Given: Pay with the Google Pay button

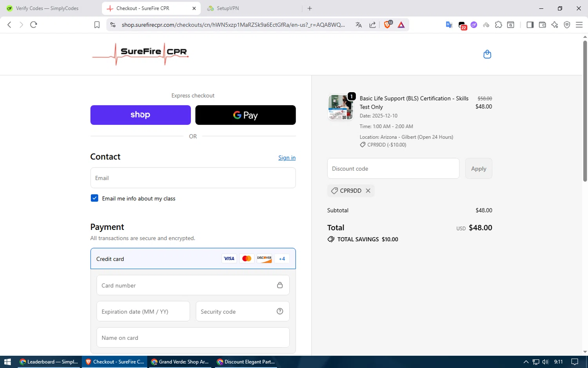Looking at the screenshot, I should coord(245,115).
